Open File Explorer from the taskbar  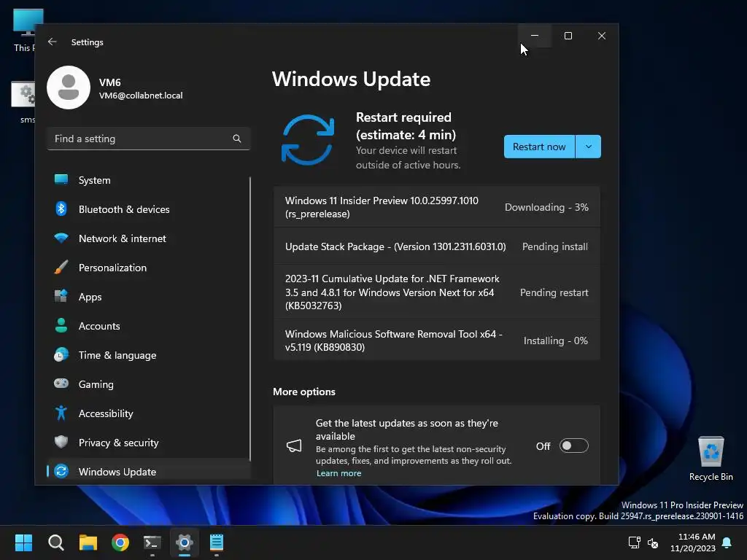tap(88, 542)
